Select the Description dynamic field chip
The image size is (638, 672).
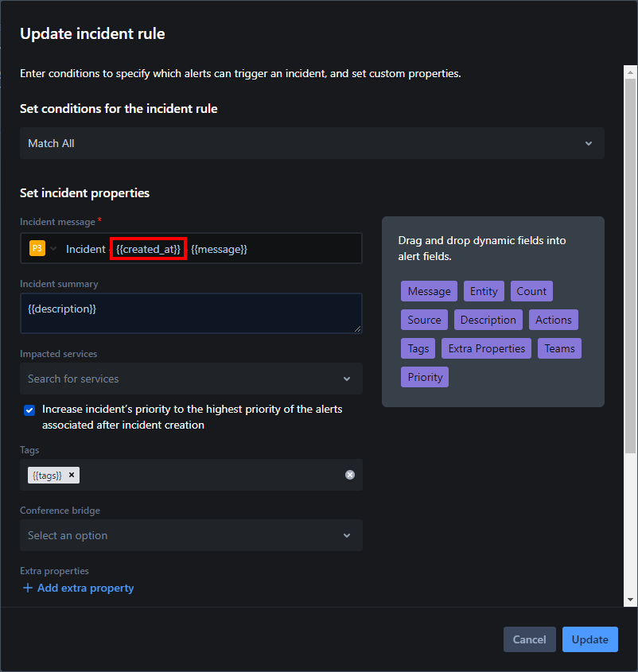[488, 320]
